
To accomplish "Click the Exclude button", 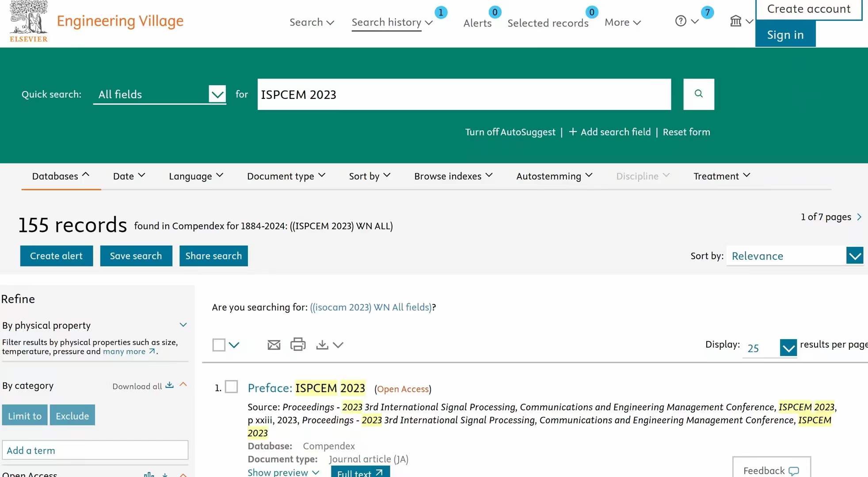I will (x=72, y=415).
